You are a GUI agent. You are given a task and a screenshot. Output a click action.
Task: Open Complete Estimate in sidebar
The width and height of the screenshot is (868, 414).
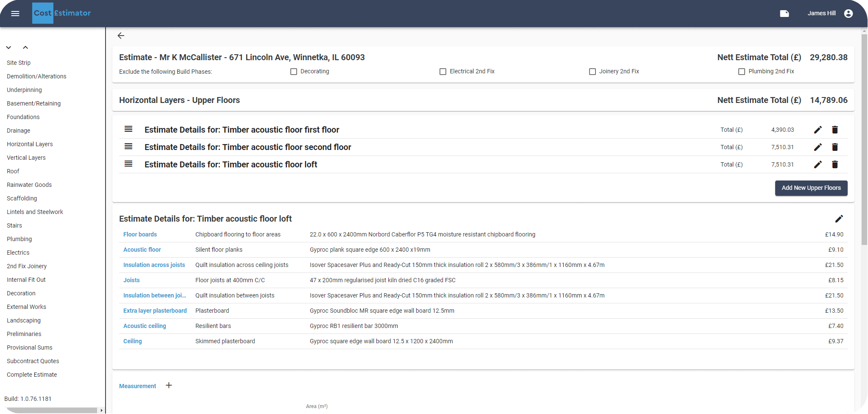point(32,375)
